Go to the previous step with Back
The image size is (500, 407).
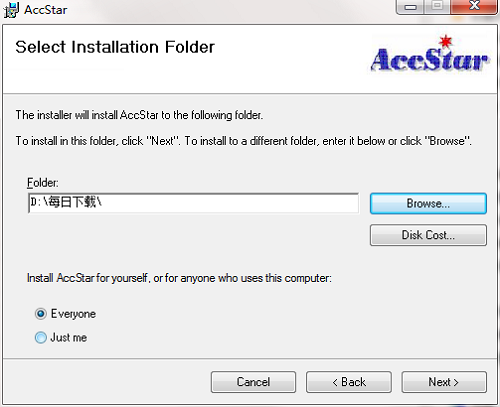point(349,382)
